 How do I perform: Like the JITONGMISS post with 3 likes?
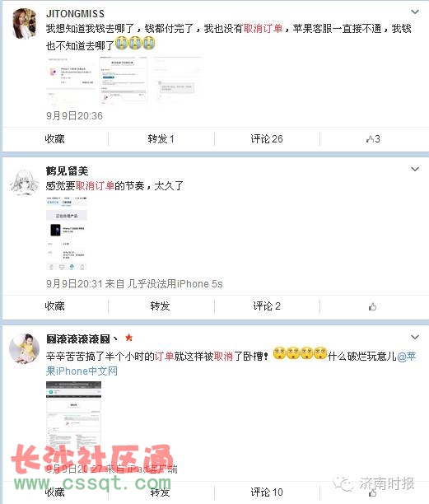(x=373, y=139)
